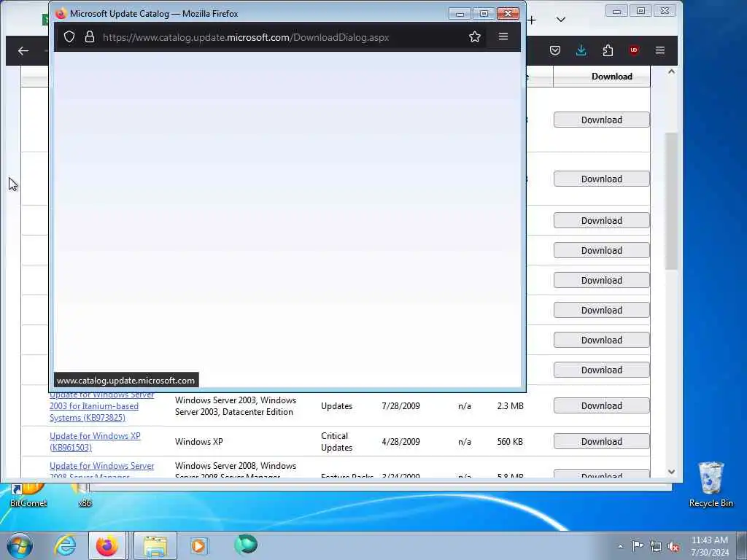747x560 pixels.
Task: Click the muted volume tray icon
Action: click(x=673, y=547)
